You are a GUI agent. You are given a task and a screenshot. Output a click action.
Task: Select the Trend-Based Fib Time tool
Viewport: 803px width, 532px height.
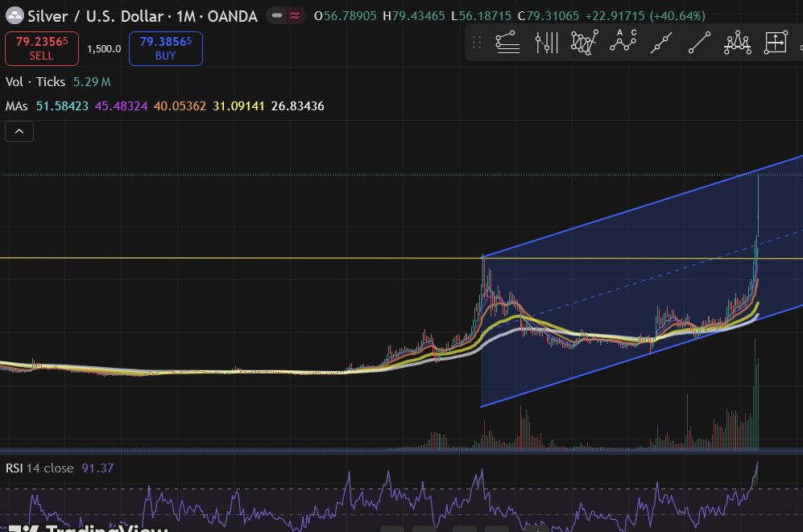[x=546, y=42]
